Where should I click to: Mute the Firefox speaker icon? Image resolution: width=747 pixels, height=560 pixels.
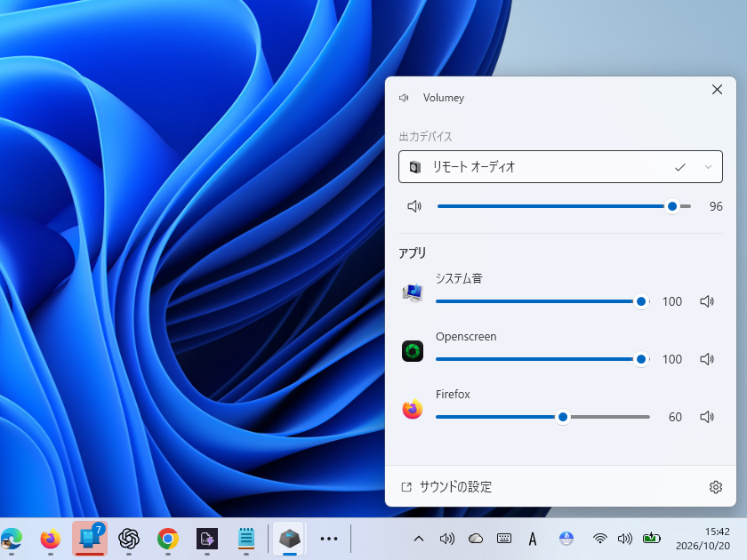(707, 417)
